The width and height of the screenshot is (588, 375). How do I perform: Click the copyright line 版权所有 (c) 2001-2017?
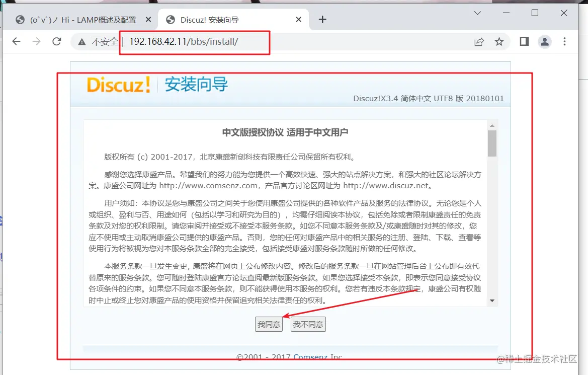pyautogui.click(x=229, y=157)
